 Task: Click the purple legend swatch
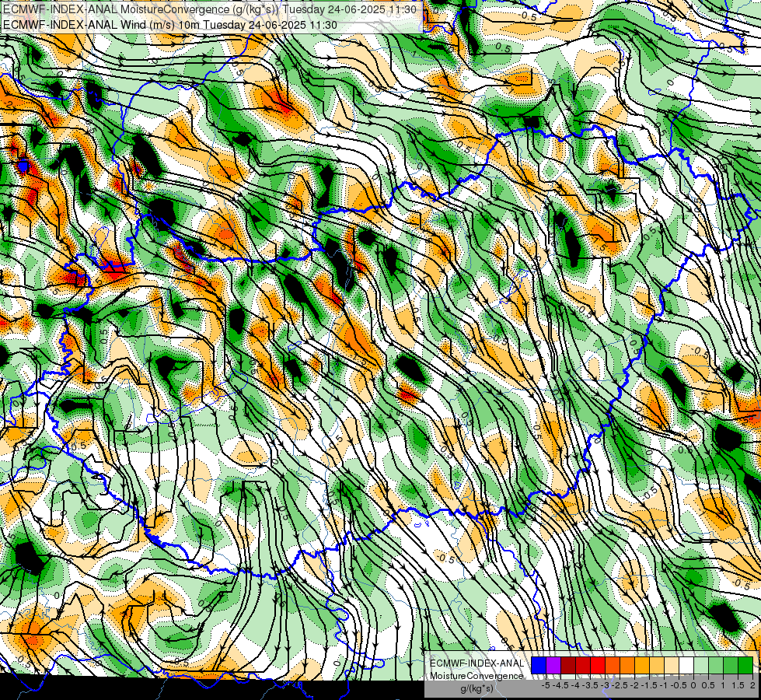tap(553, 665)
